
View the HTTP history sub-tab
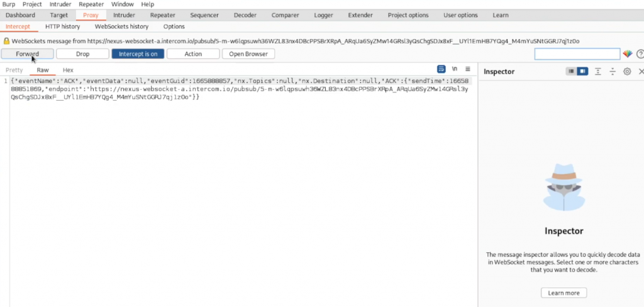click(62, 26)
